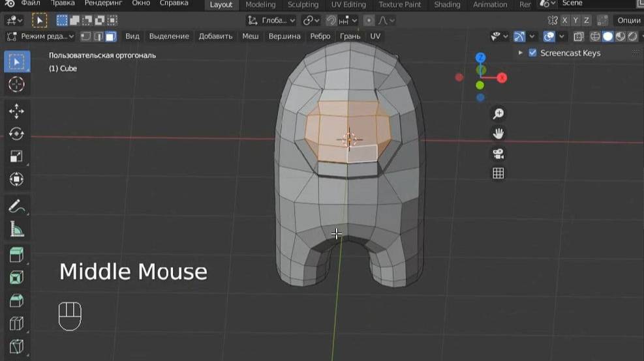Image resolution: width=644 pixels, height=361 pixels.
Task: Open the gizmo options dropdown arrow
Action: 532,36
